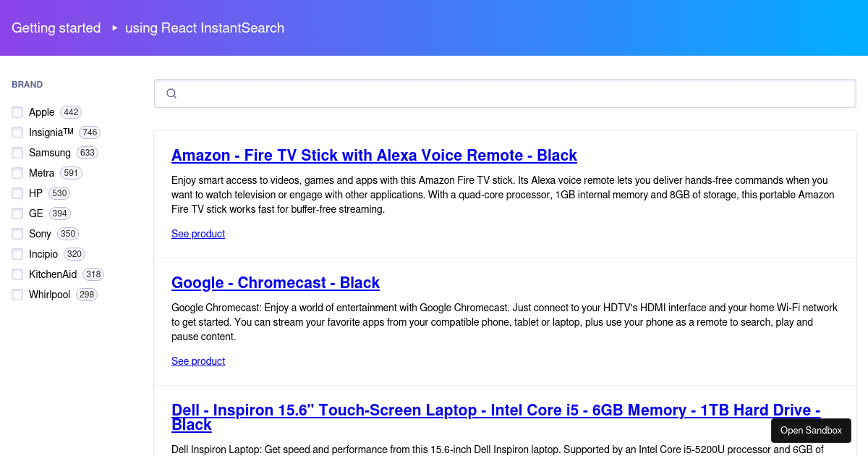Open the Dell Inspiron laptop product link

pos(496,410)
